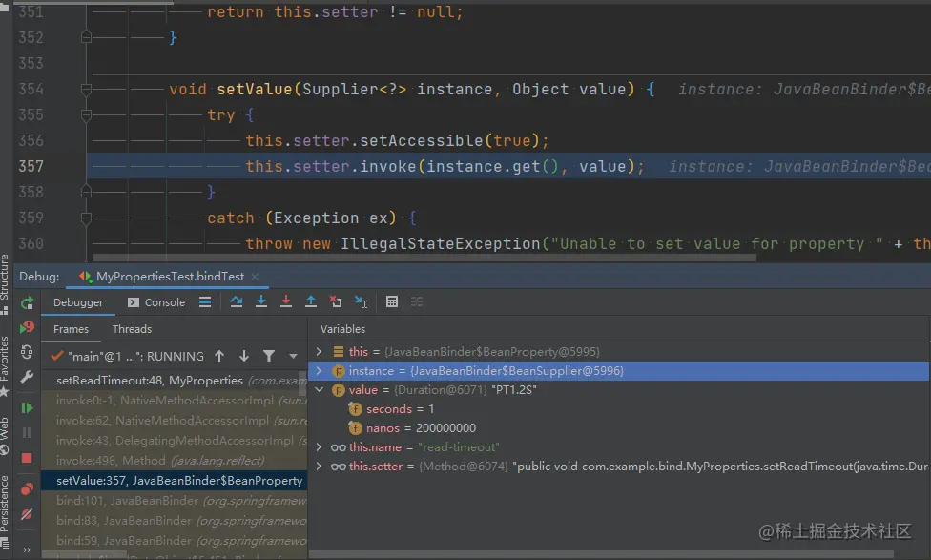Select frame invoke:498, Method

(174, 460)
